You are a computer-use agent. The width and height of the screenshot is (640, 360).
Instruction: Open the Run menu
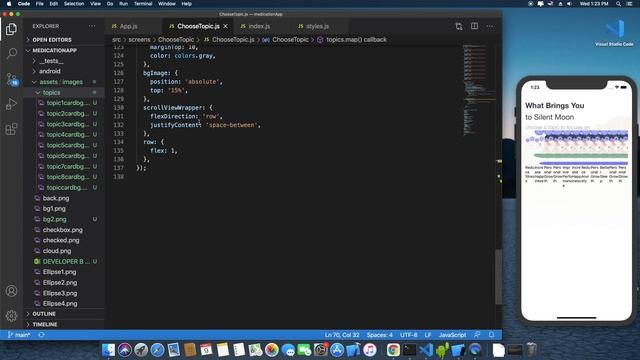pyautogui.click(x=123, y=4)
